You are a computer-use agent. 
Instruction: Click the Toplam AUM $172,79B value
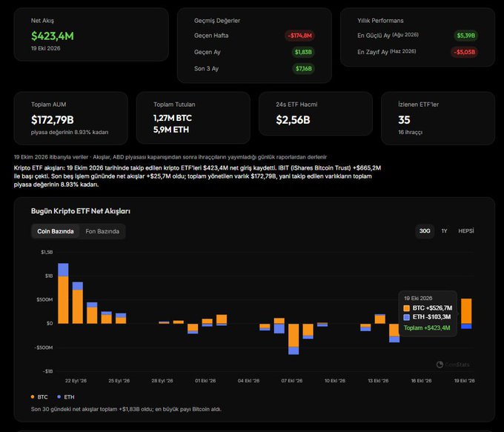click(x=53, y=120)
